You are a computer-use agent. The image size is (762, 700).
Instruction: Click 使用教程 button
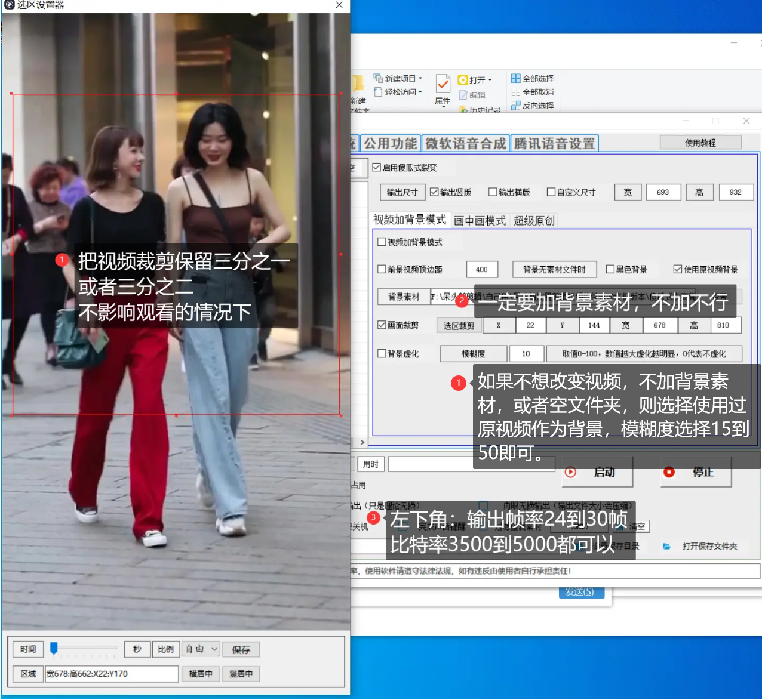point(700,143)
